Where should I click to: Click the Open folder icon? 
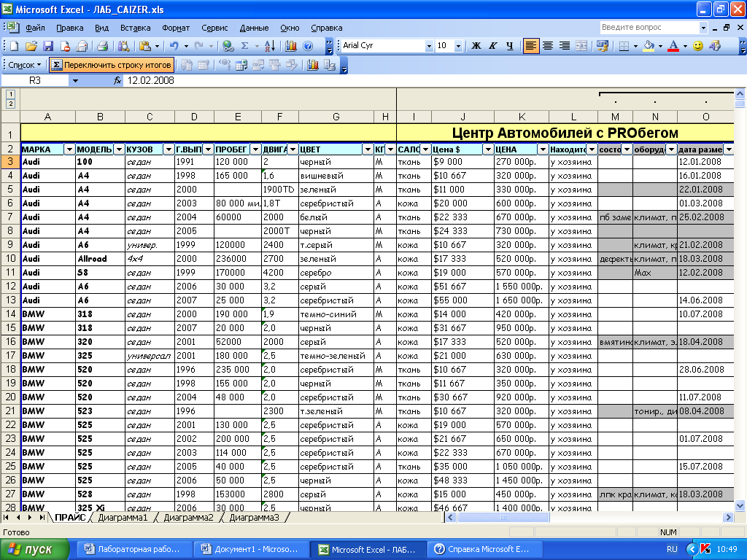(31, 46)
